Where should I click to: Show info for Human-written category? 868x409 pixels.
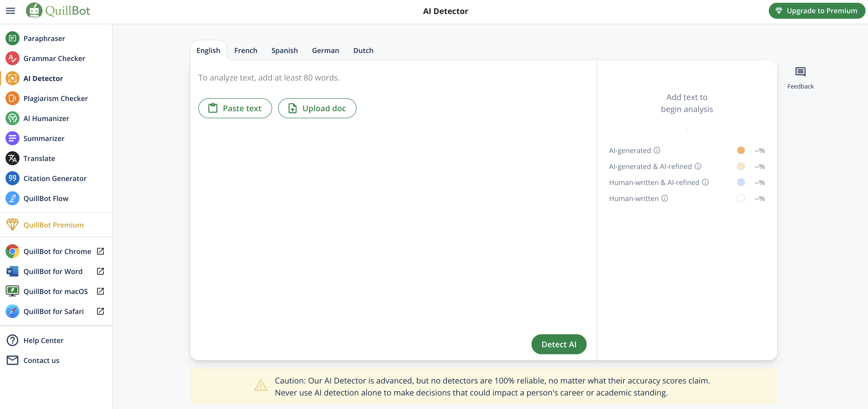(664, 198)
